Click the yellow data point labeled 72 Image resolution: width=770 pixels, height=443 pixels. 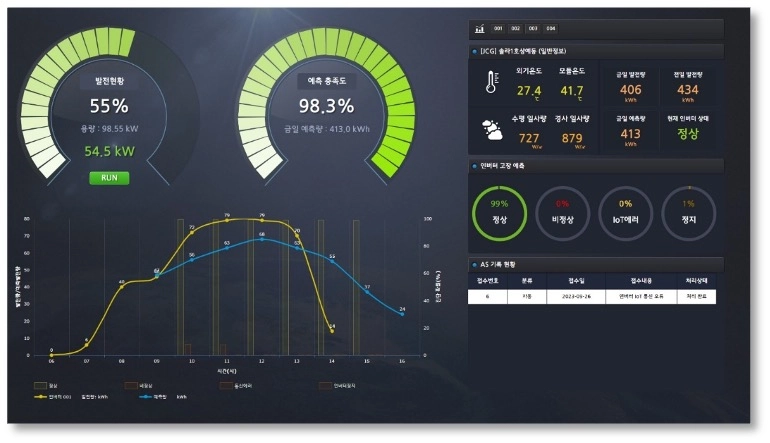(192, 232)
